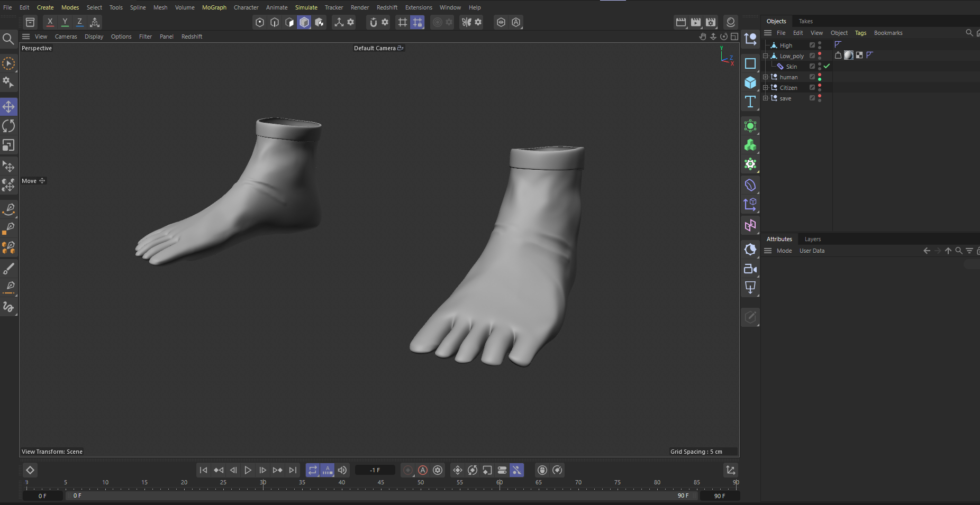This screenshot has width=980, height=505.
Task: Click the Text spline tool icon
Action: pyautogui.click(x=750, y=102)
